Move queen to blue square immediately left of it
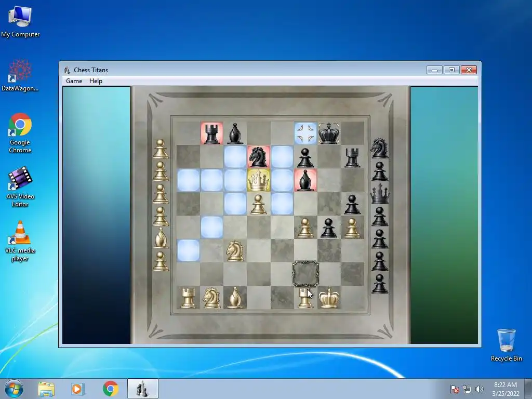This screenshot has height=399, width=532. [235, 180]
